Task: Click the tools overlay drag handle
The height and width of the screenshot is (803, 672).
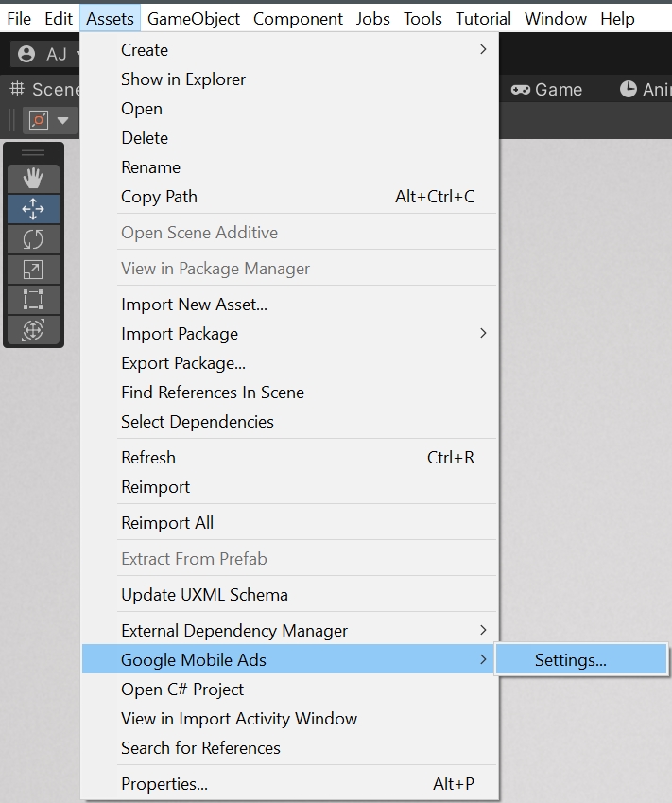Action: 33,153
